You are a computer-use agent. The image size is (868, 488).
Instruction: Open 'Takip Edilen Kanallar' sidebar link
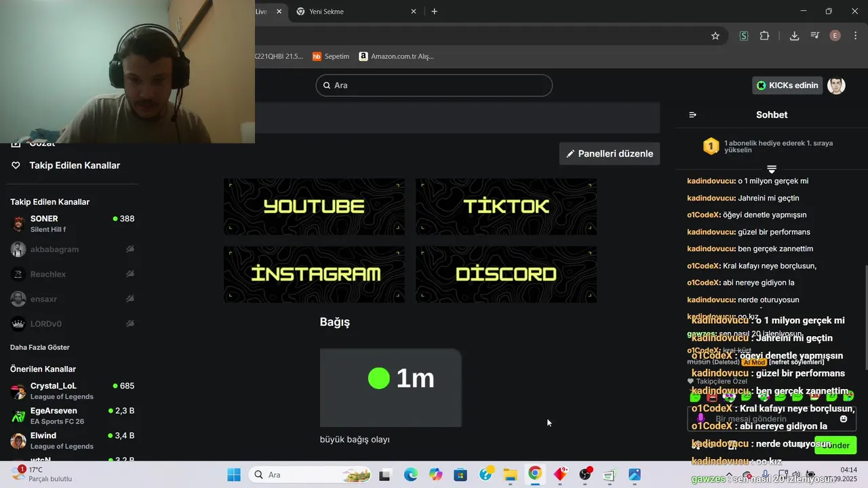(x=75, y=165)
